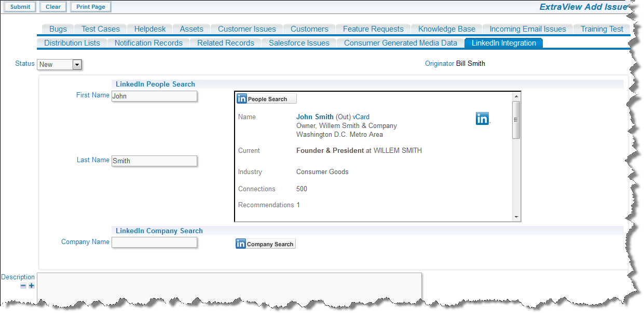Open the Feature Requests tab
The width and height of the screenshot is (644, 313).
pos(373,29)
